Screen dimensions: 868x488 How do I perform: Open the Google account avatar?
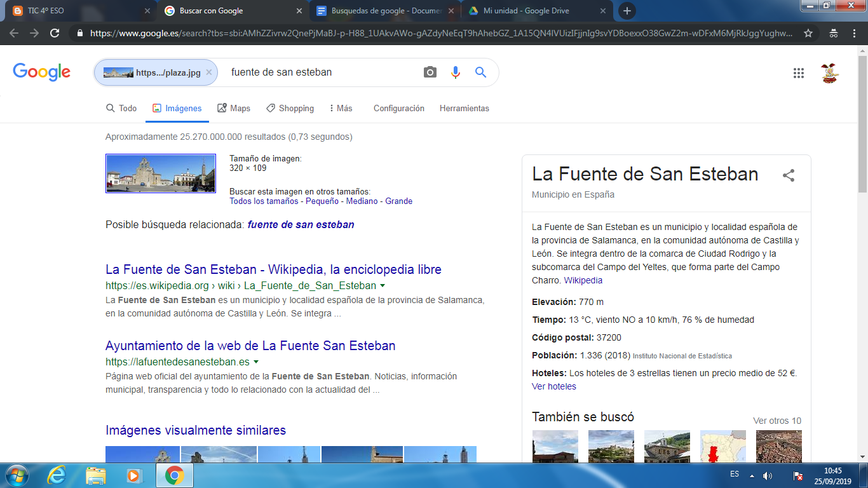click(829, 73)
